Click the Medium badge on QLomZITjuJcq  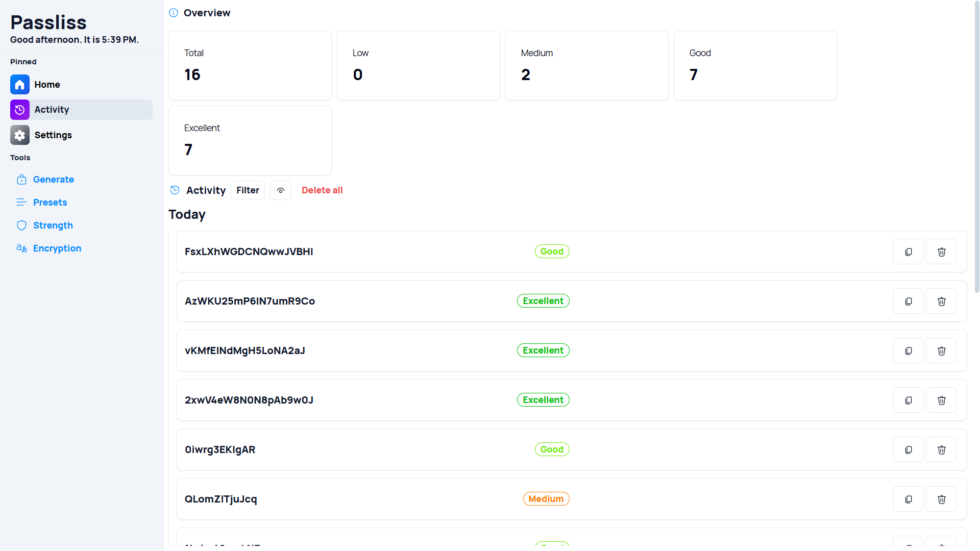[546, 499]
